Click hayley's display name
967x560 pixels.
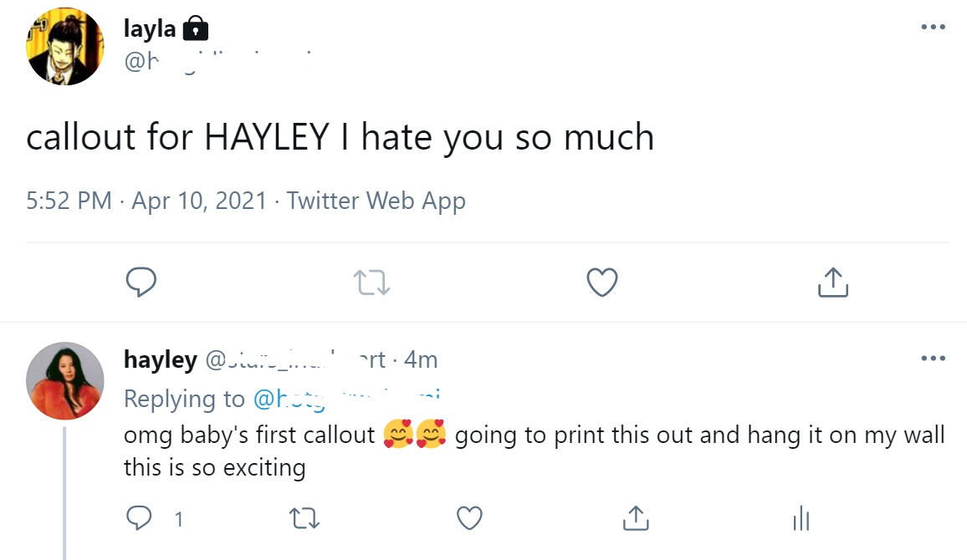(x=161, y=359)
